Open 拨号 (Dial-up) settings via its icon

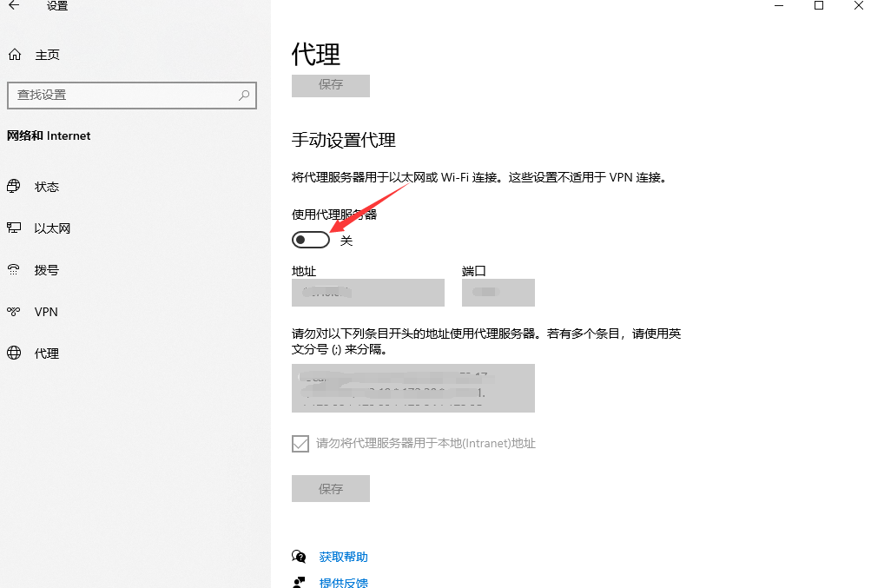pyautogui.click(x=15, y=269)
